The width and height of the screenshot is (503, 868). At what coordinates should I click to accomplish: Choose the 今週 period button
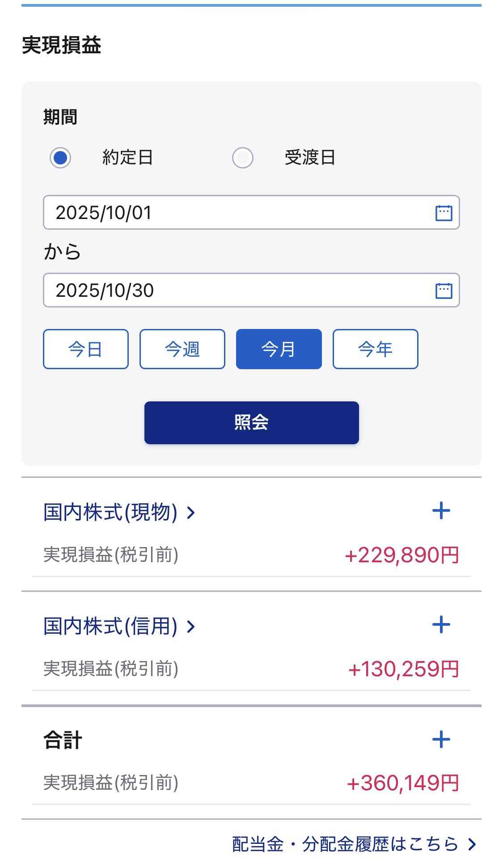coord(182,349)
